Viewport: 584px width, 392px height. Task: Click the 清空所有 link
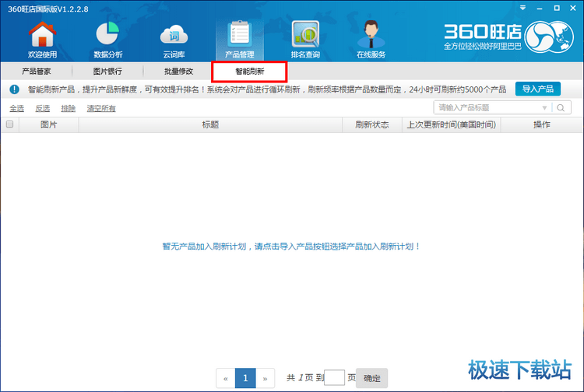point(101,108)
